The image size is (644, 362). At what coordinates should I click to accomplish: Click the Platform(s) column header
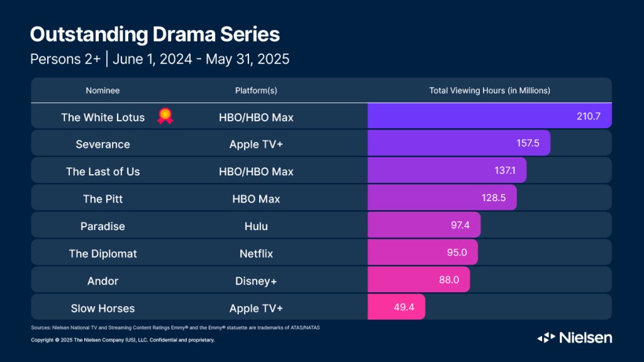[x=256, y=90]
